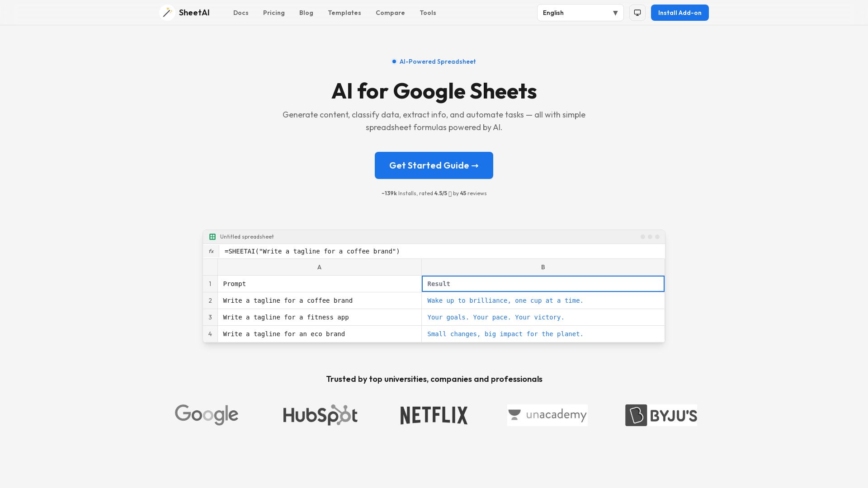Click the Netflix logo
This screenshot has height=488, width=868.
[434, 415]
